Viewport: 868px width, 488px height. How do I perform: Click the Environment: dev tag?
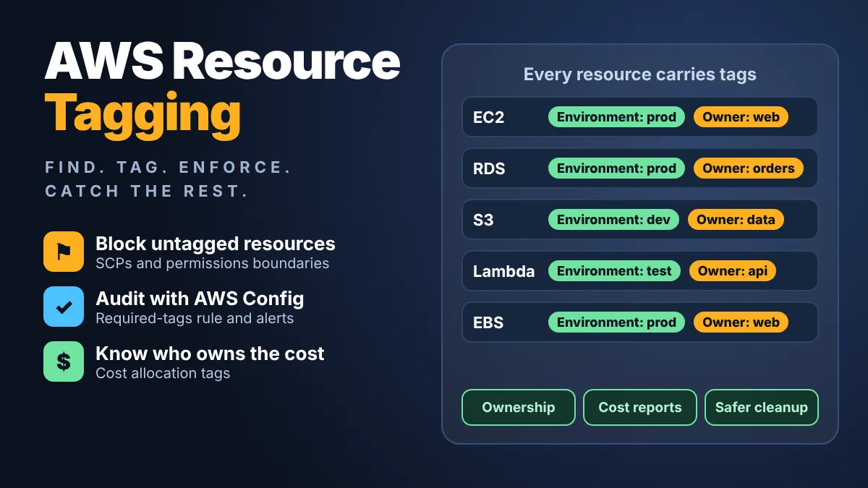coord(613,220)
